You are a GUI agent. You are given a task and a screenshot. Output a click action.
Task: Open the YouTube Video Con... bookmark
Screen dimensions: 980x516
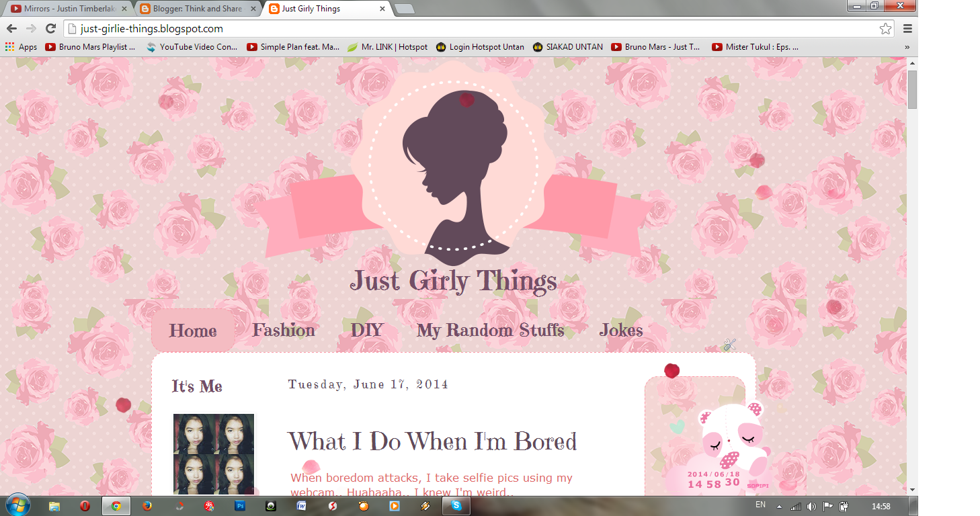(x=192, y=47)
